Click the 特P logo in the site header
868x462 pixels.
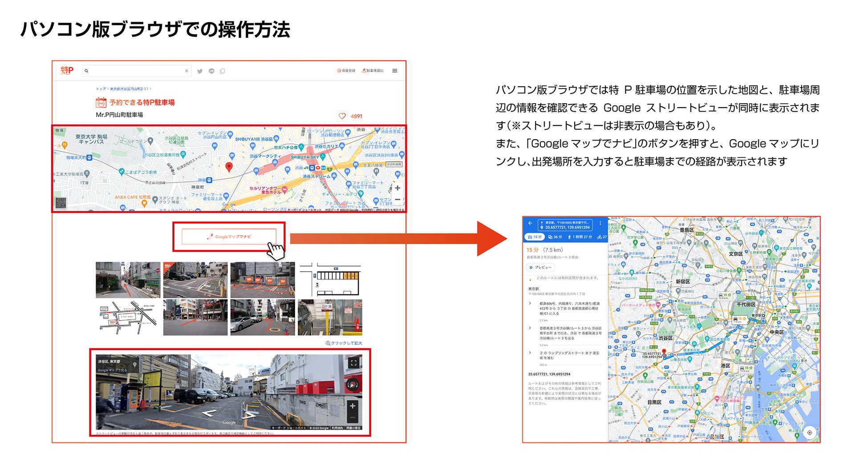(x=67, y=71)
